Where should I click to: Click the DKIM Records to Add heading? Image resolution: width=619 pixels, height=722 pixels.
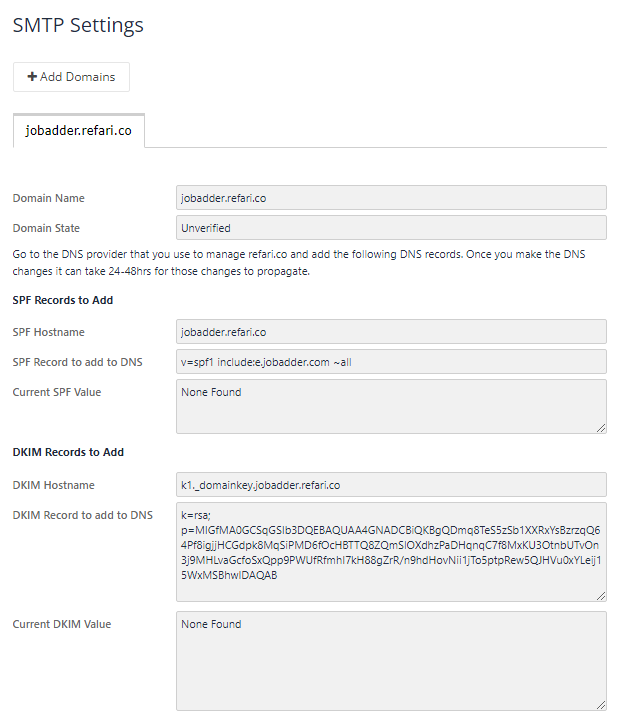68,452
